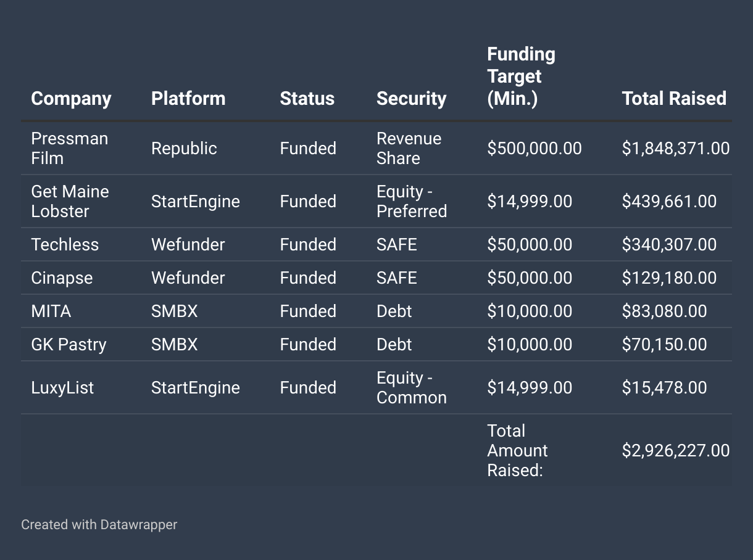Image resolution: width=753 pixels, height=560 pixels.
Task: Click SMBX in the MITA row
Action: tap(175, 311)
